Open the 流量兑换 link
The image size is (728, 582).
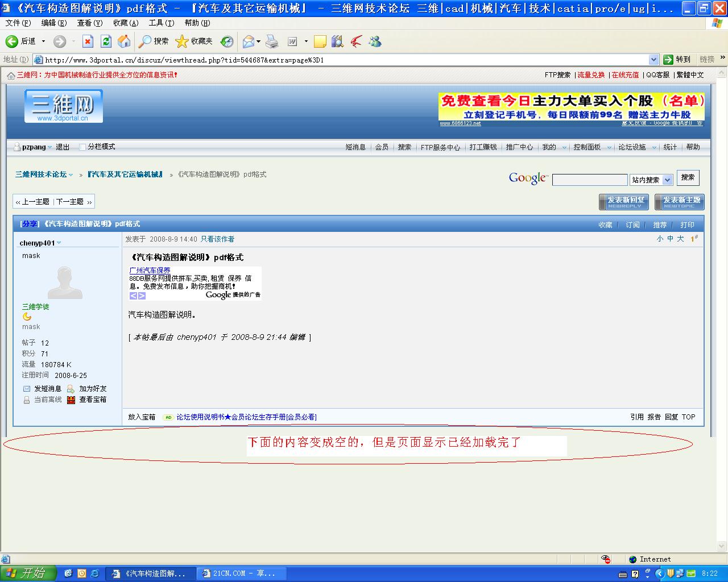(591, 75)
